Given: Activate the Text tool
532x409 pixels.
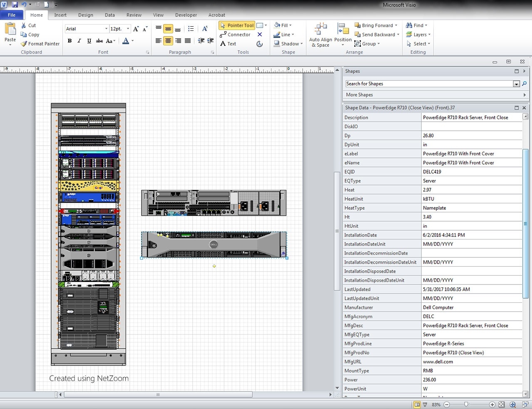Looking at the screenshot, I should coord(228,44).
